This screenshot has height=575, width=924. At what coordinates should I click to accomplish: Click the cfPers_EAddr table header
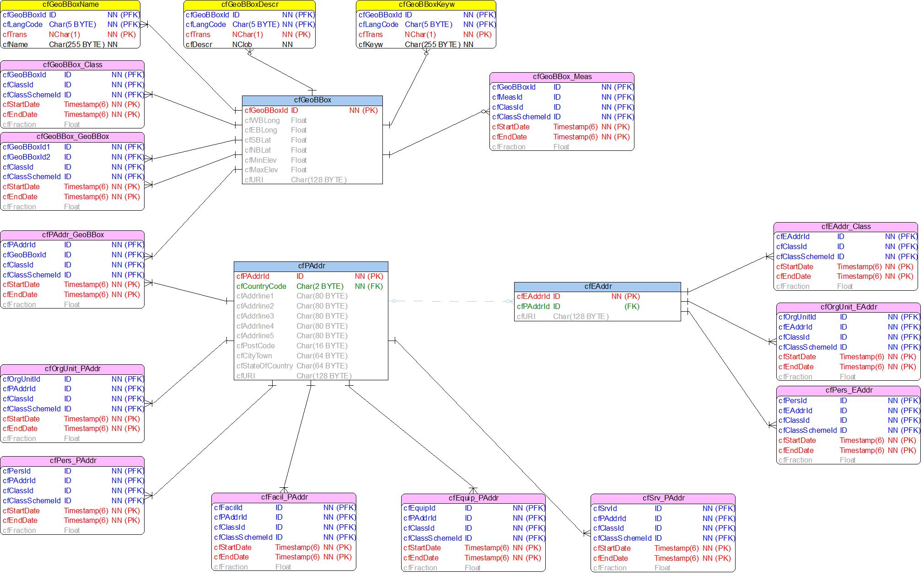(x=849, y=390)
